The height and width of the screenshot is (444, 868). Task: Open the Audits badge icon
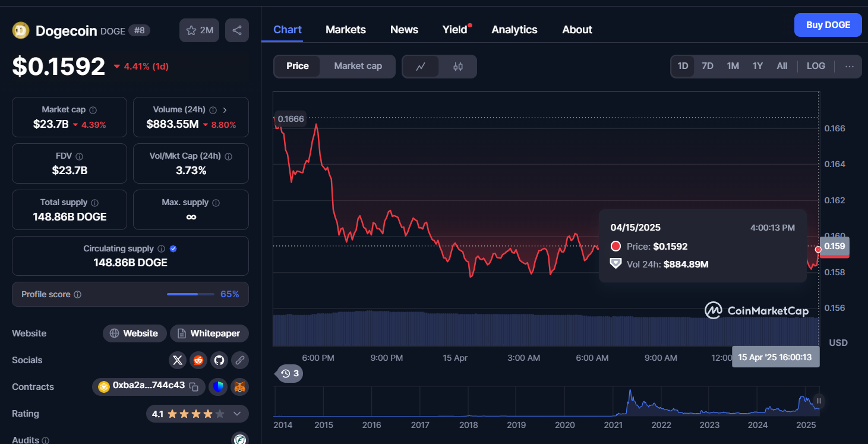pos(239,439)
